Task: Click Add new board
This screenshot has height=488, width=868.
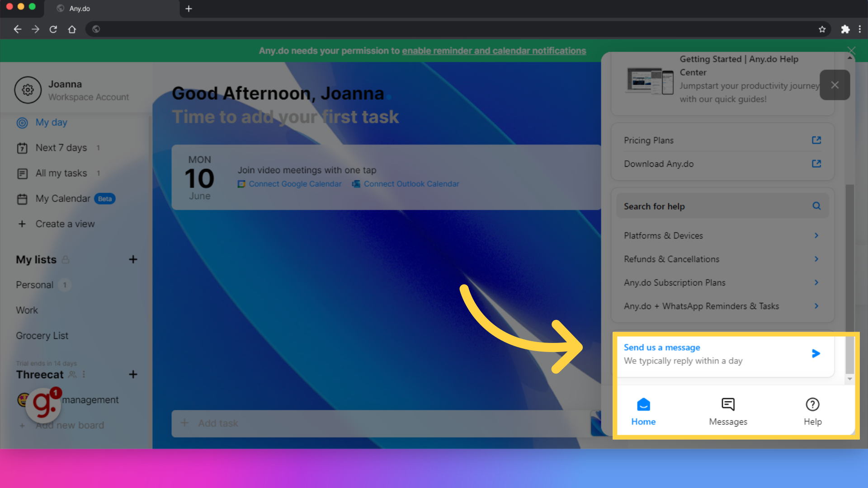Action: pyautogui.click(x=70, y=425)
